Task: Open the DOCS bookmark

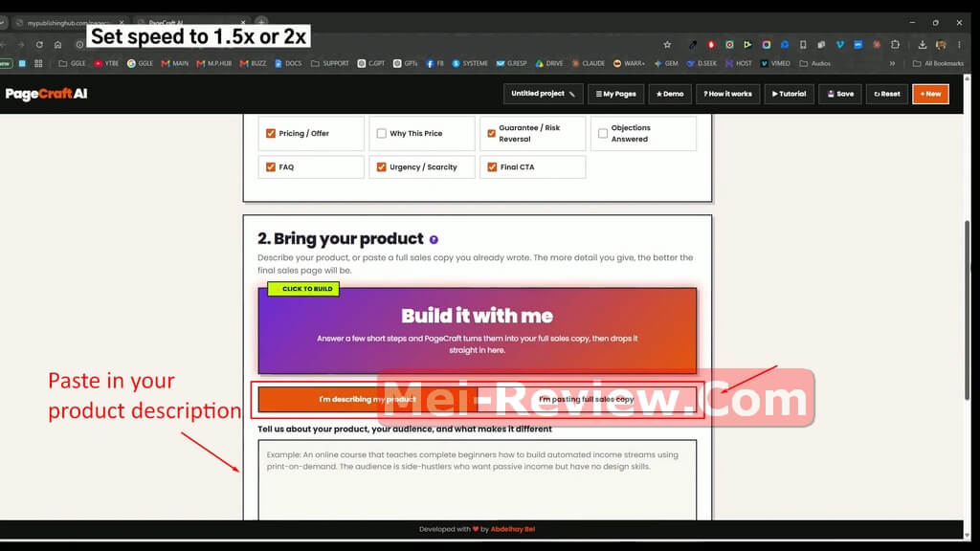Action: [x=288, y=63]
